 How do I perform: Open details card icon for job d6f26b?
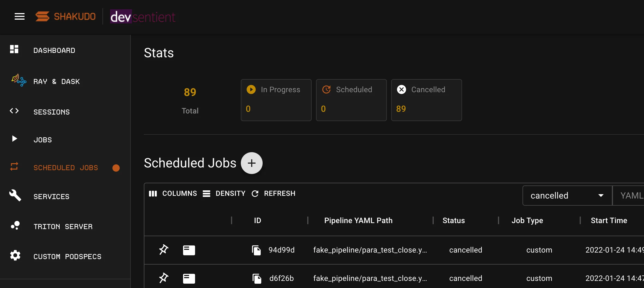(x=189, y=278)
